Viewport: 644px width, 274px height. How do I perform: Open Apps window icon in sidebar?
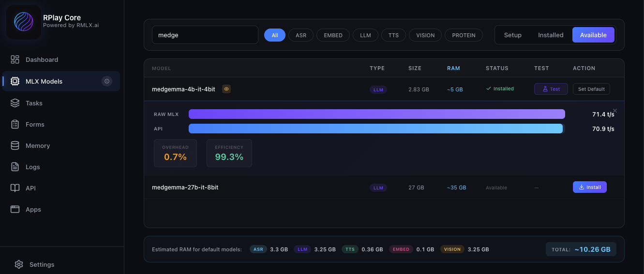pyautogui.click(x=15, y=209)
